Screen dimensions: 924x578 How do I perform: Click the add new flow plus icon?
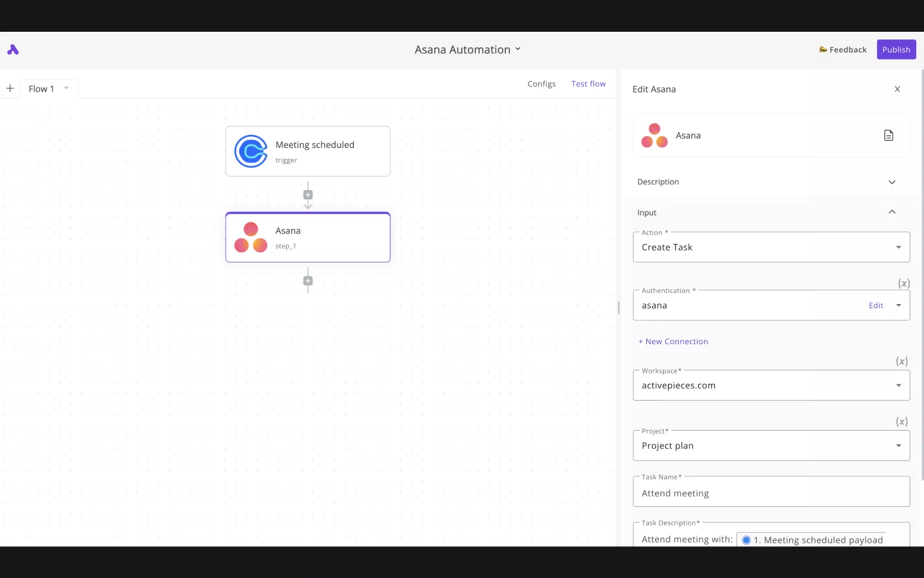pos(10,88)
